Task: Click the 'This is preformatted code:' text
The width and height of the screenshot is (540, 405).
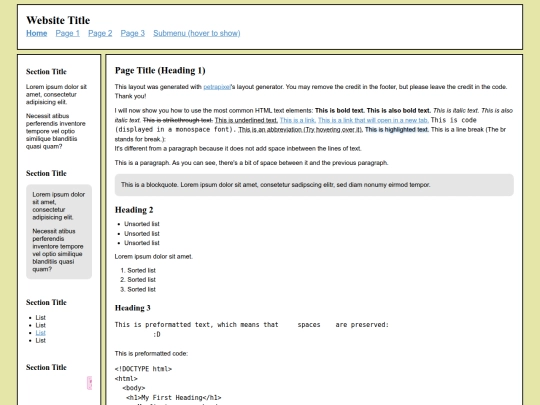Action: (x=151, y=353)
